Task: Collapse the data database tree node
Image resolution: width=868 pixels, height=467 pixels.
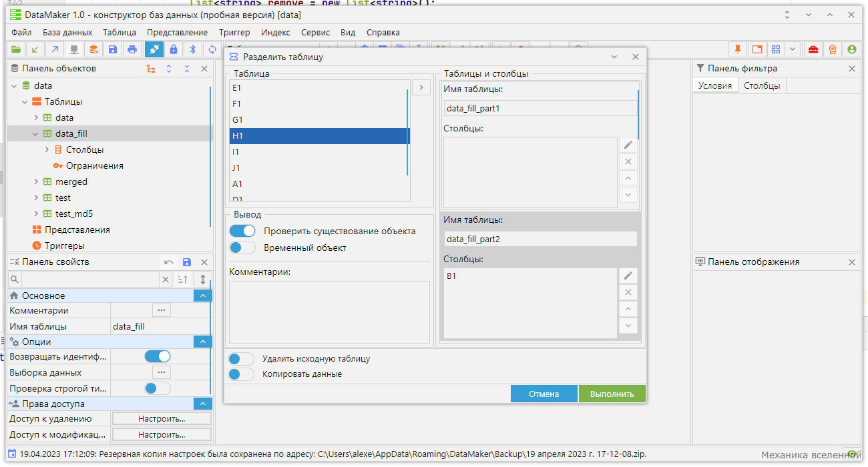Action: (x=15, y=85)
